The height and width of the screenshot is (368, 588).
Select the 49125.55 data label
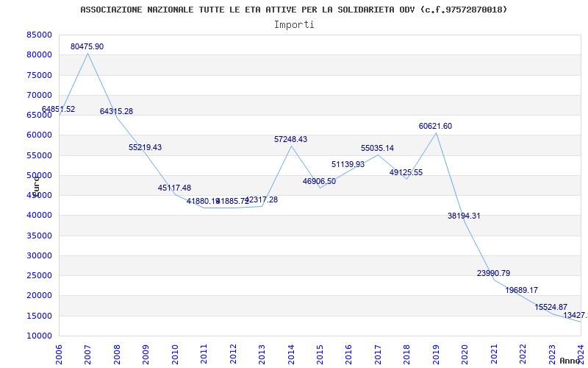point(406,173)
